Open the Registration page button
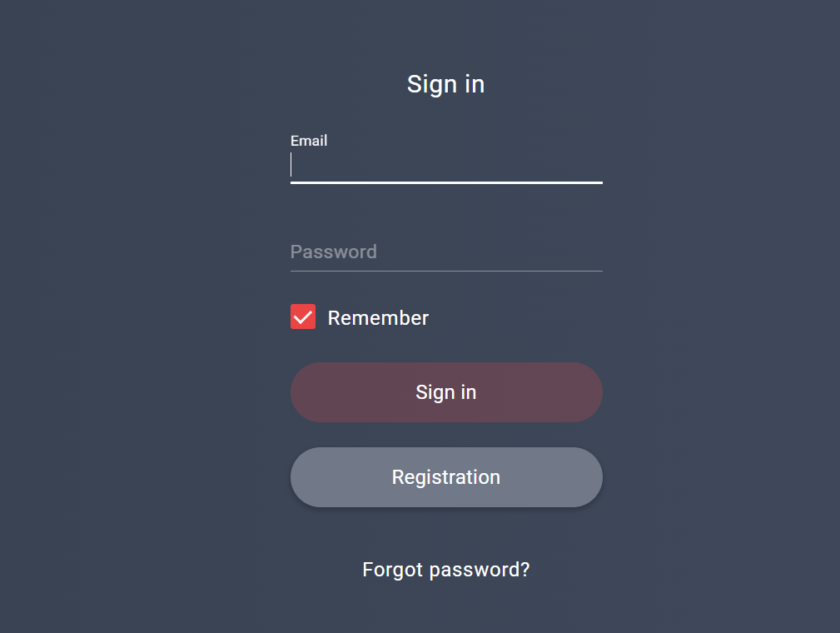Screen dimensions: 840x633 (446, 477)
